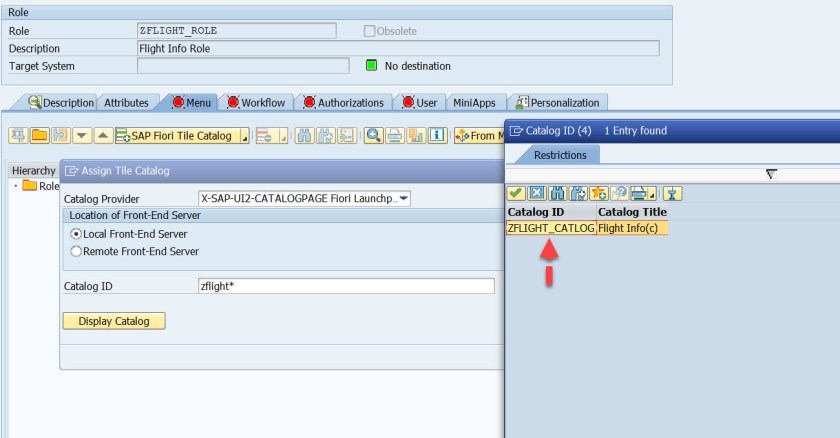Viewport: 840px width, 438px height.
Task: Click the greyed clipboard icon next to the folder icon
Action: point(61,135)
